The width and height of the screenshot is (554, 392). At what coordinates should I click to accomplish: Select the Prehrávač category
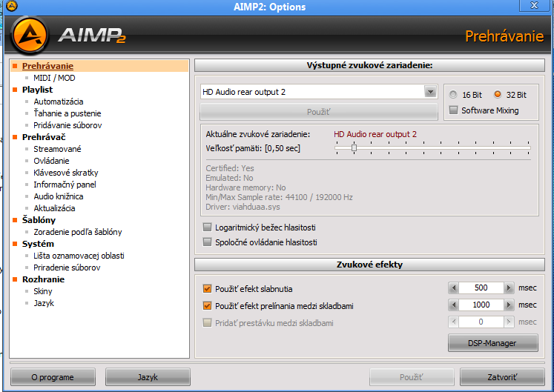click(x=44, y=137)
